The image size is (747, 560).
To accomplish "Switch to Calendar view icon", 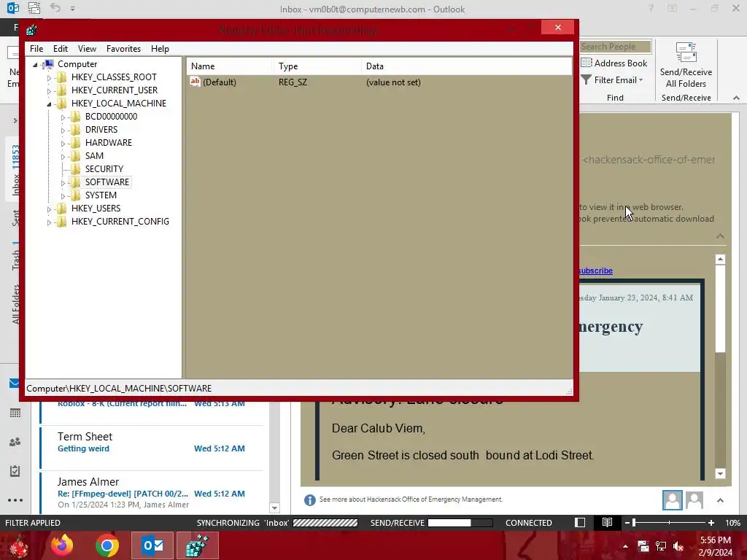I will click(x=15, y=413).
